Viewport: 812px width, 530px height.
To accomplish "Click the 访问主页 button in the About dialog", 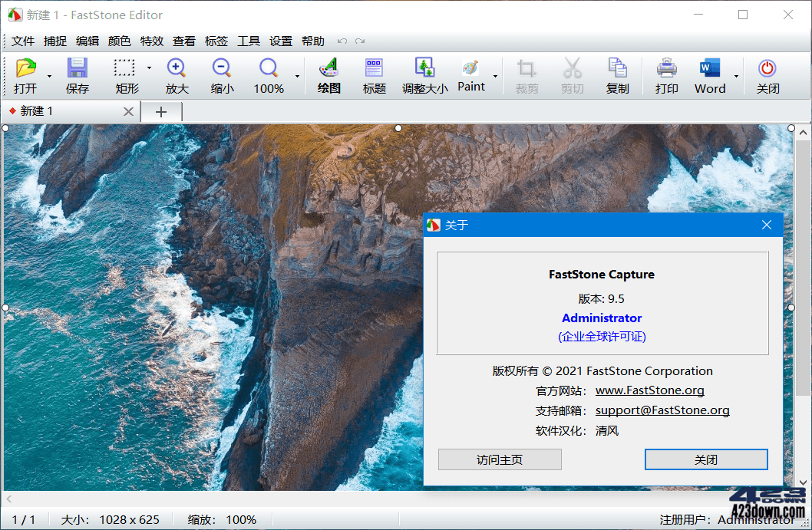I will tap(499, 459).
